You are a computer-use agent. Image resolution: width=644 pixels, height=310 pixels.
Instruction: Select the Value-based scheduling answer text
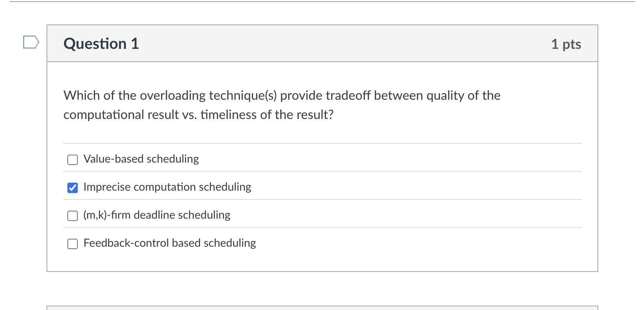141,159
